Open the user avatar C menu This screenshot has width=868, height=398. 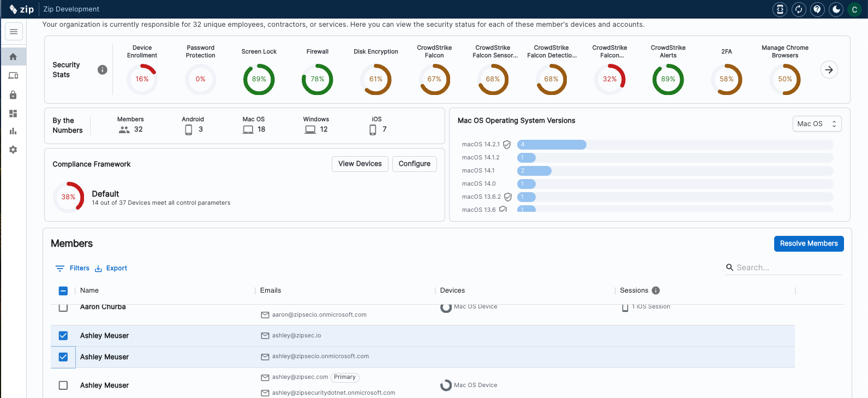click(x=854, y=9)
